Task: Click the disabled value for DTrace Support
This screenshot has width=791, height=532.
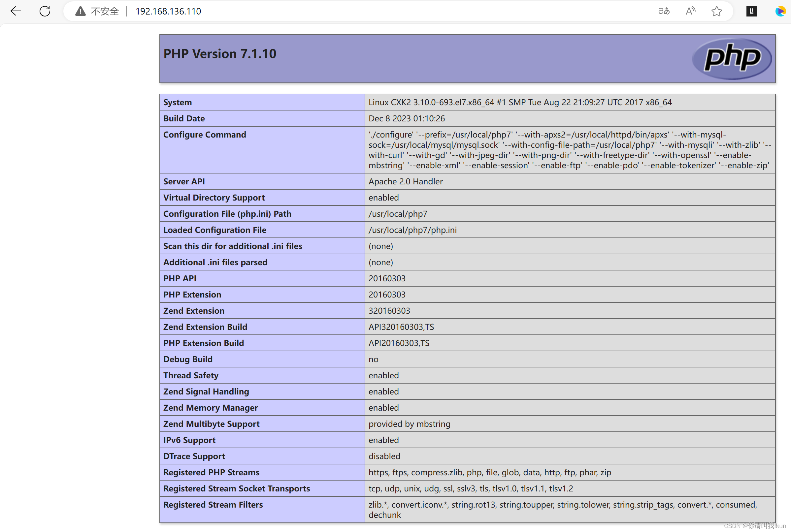Action: point(384,456)
